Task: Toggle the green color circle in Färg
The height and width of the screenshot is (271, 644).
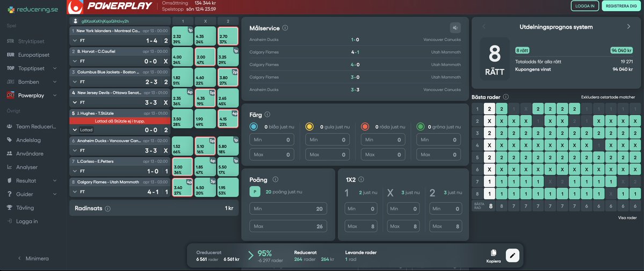Action: 421,127
